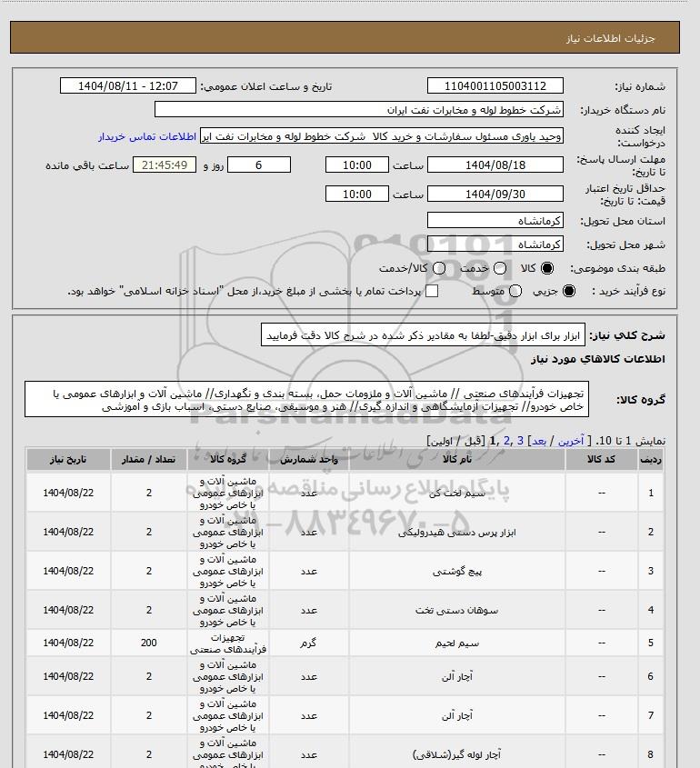Click the remaining time field 21:45:49
The width and height of the screenshot is (700, 768).
165,165
